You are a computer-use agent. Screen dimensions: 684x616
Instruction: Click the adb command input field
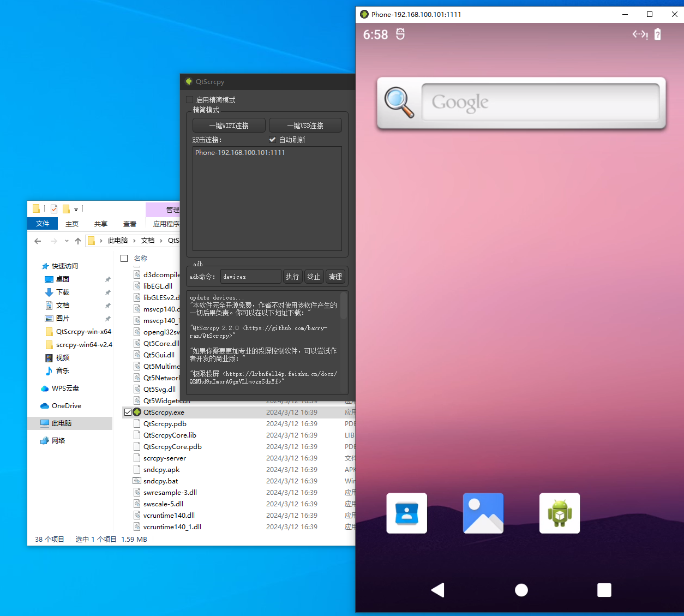(250, 277)
